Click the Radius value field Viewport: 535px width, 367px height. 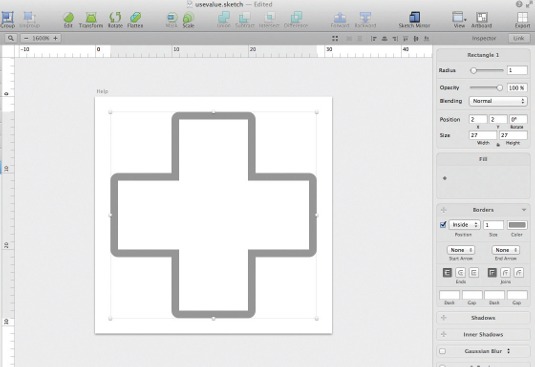pos(517,70)
